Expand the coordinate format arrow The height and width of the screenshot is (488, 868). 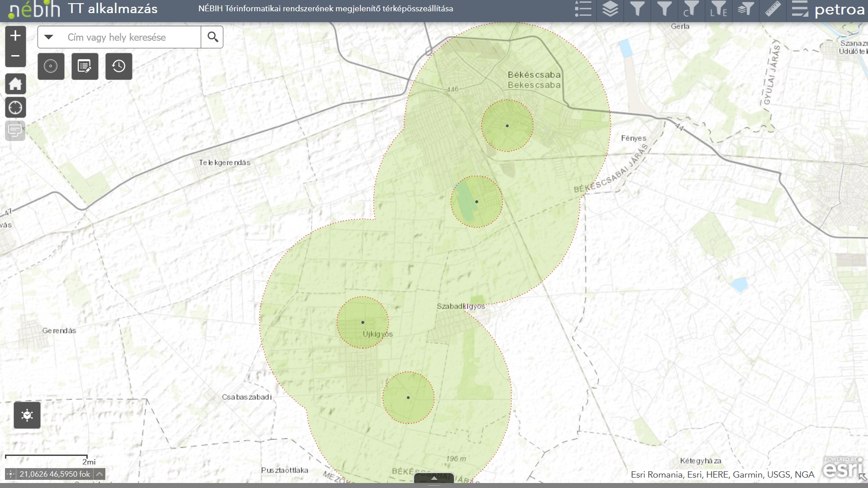(x=99, y=474)
